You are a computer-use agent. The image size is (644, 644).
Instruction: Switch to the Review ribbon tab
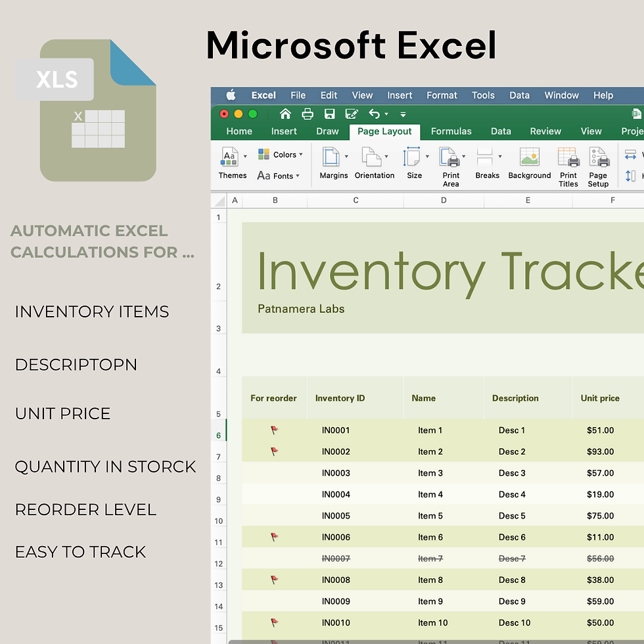coord(545,131)
